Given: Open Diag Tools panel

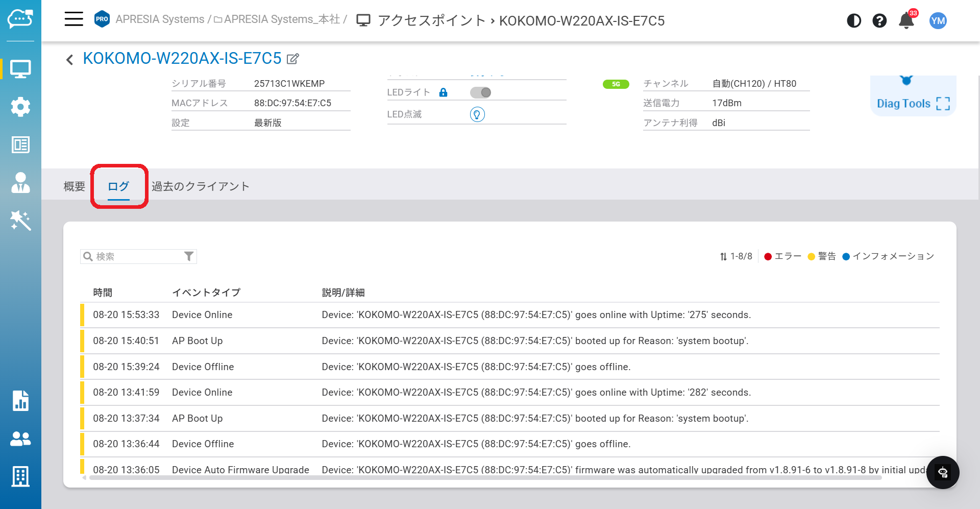Looking at the screenshot, I should 913,103.
